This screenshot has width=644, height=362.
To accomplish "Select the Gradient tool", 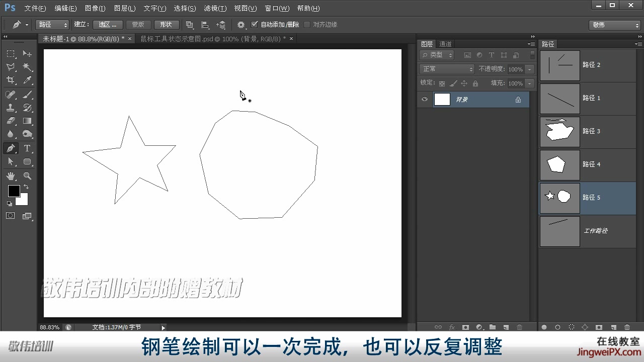I will click(28, 121).
